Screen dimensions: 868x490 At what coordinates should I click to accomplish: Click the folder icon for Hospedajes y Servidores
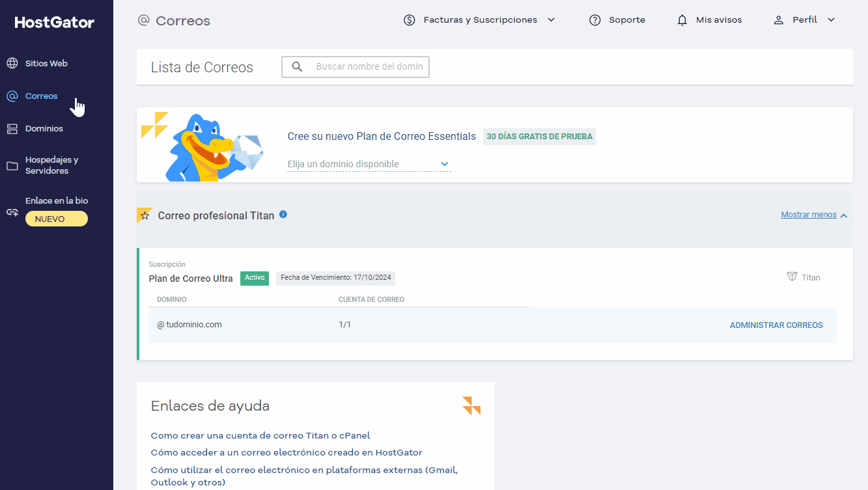[12, 166]
